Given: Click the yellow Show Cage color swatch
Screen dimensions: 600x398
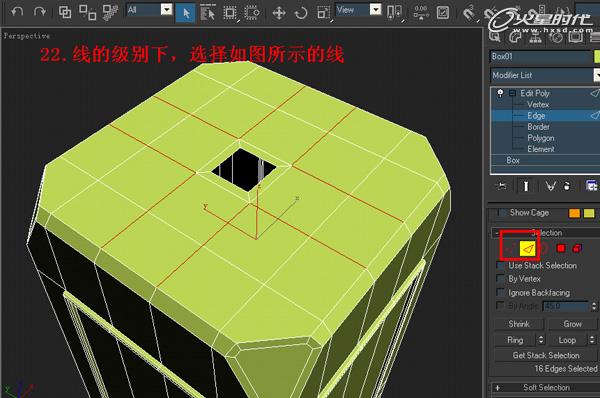Looking at the screenshot, I should coord(589,213).
